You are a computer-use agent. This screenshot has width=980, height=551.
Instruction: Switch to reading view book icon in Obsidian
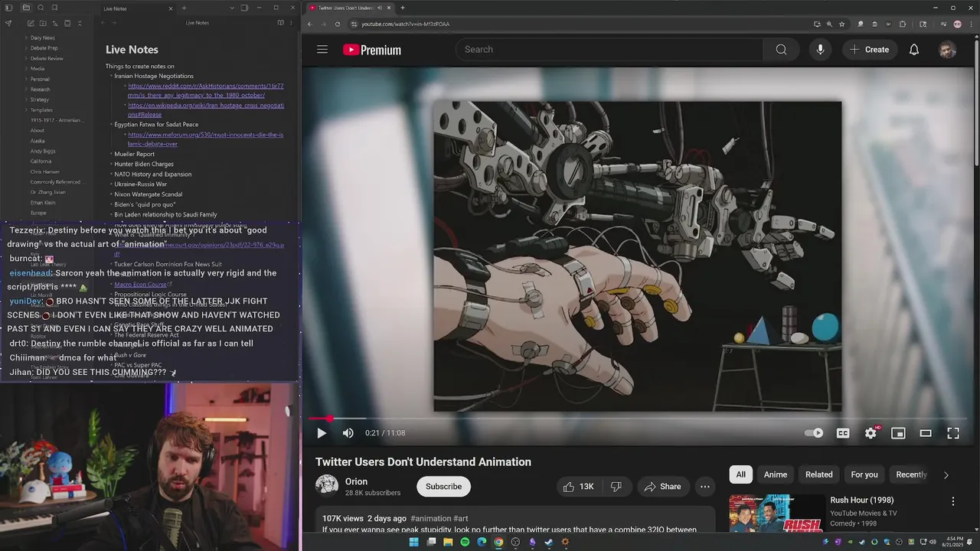280,23
